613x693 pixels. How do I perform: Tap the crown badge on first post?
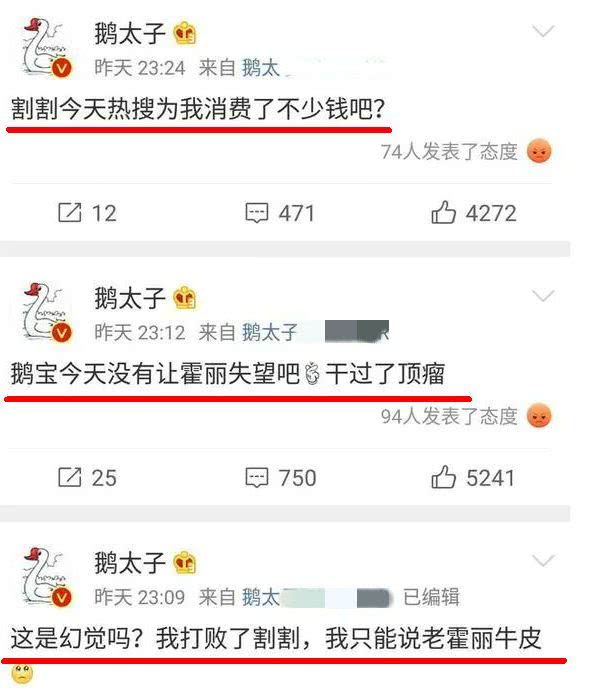[185, 34]
